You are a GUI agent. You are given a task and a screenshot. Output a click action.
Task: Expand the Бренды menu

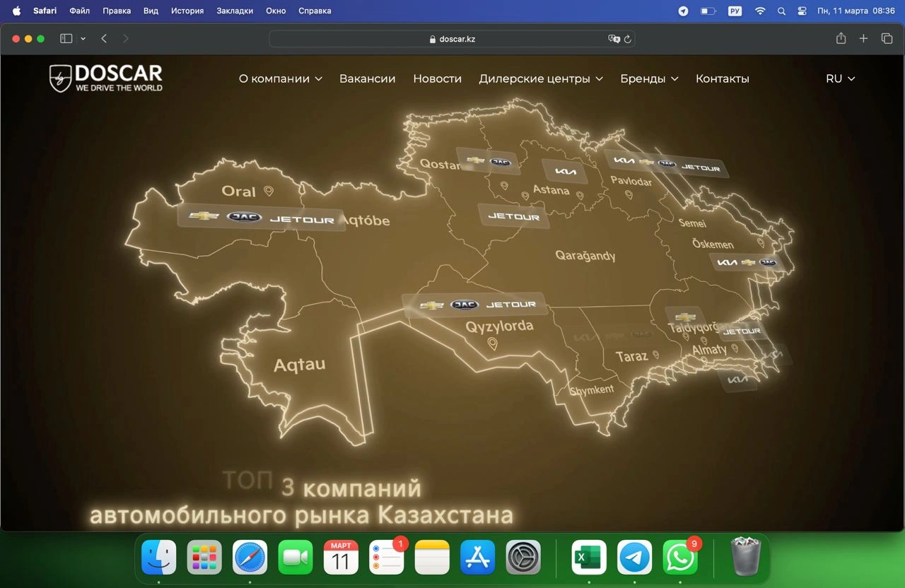click(x=649, y=78)
